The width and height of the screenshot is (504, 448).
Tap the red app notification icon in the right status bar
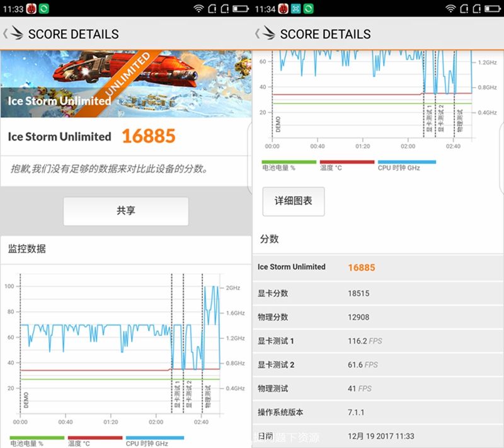coord(283,9)
